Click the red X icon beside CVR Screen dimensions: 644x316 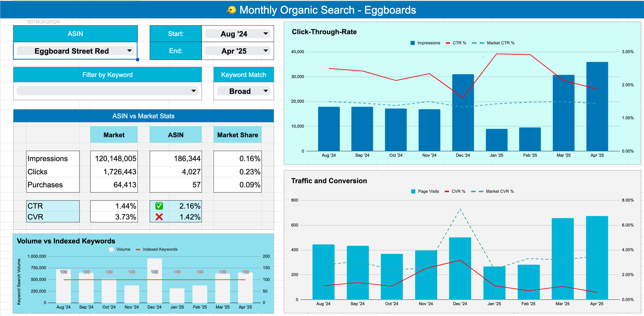159,217
